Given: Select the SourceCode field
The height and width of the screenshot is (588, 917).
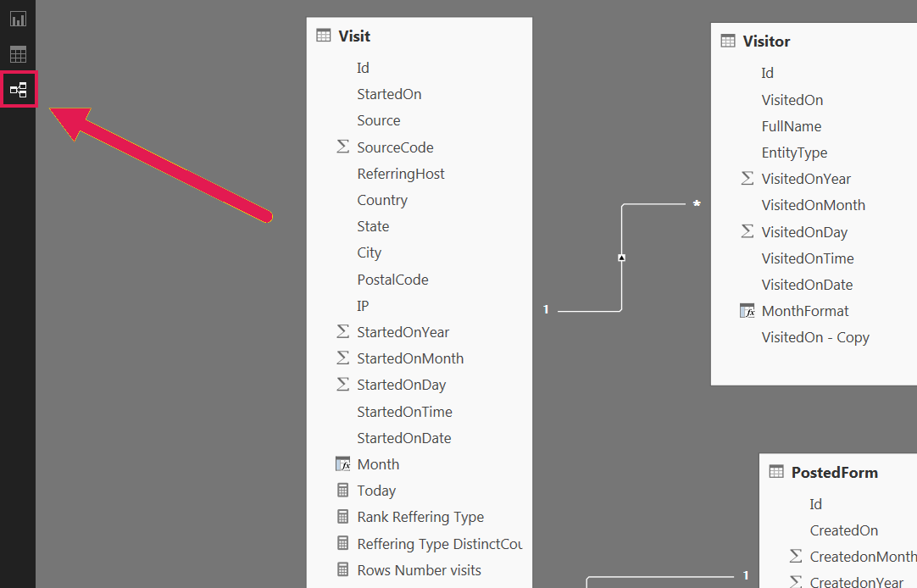Looking at the screenshot, I should (x=395, y=147).
